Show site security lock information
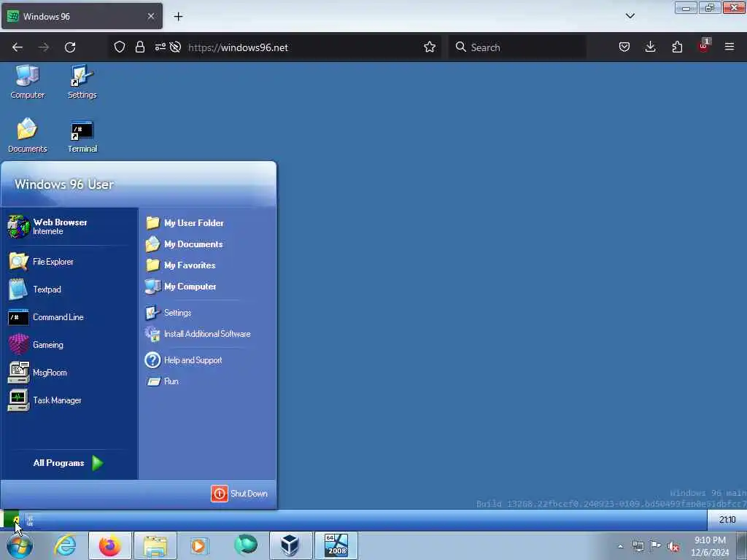The image size is (747, 560). [x=139, y=47]
